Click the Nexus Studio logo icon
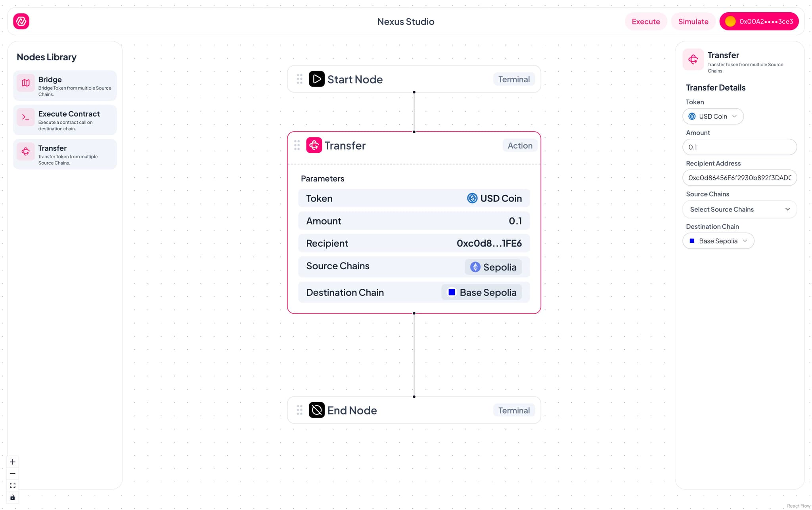812x510 pixels. pyautogui.click(x=21, y=21)
